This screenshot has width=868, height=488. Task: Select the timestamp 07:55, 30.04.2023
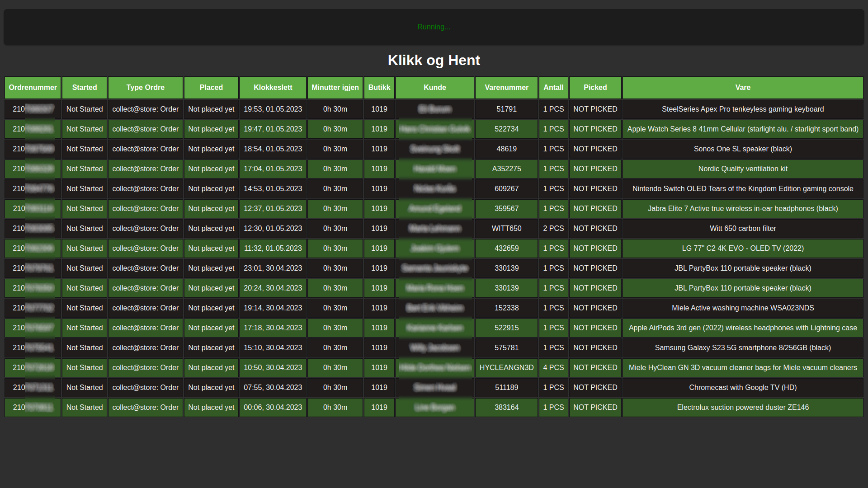(273, 388)
